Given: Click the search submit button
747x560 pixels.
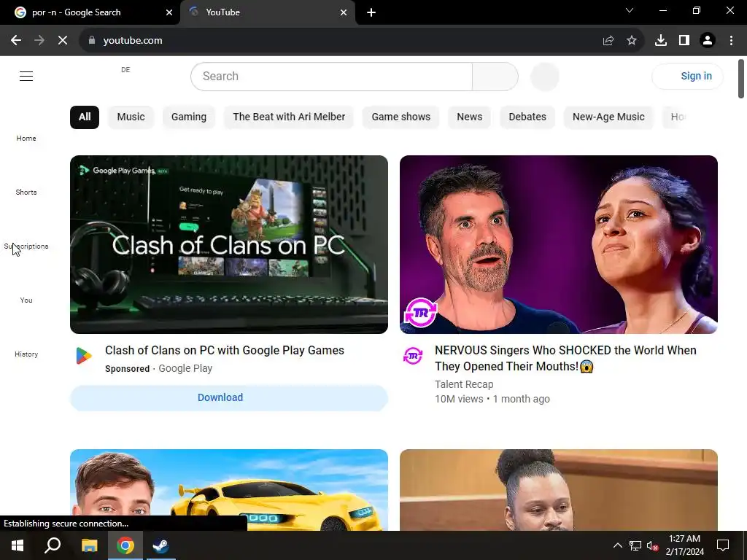Looking at the screenshot, I should coord(495,76).
